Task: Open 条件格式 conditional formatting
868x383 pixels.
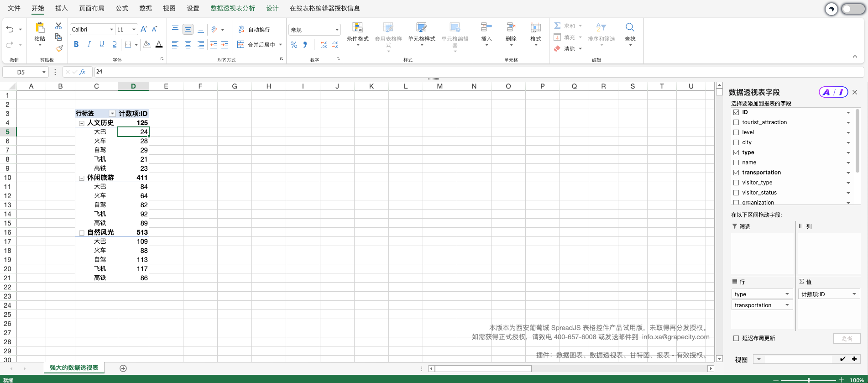Action: point(358,34)
